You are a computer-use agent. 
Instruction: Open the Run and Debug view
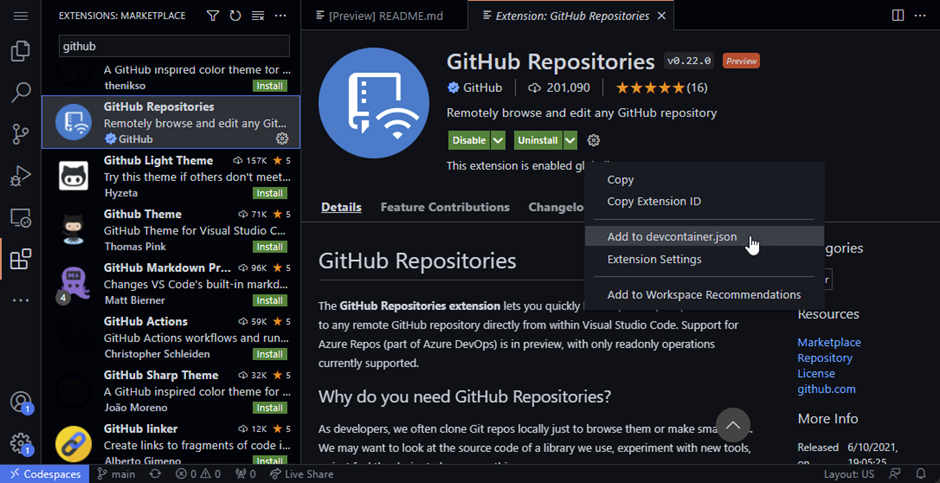tap(20, 176)
